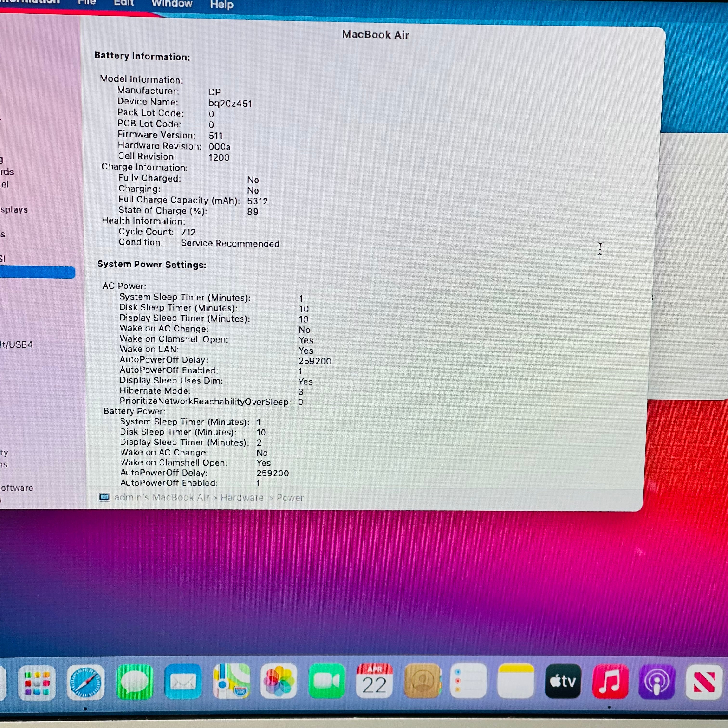Open the Window menu
Screen dimensions: 728x728
[172, 3]
